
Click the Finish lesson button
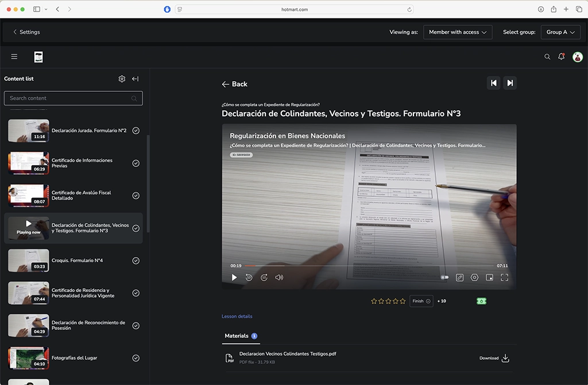421,301
